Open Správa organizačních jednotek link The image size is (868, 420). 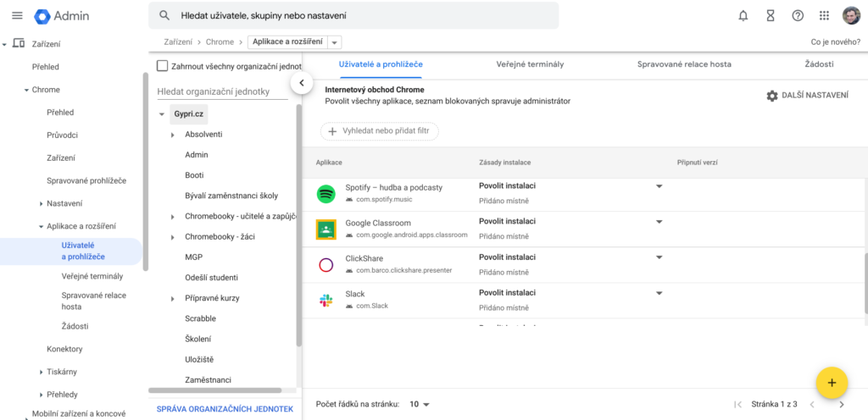(x=225, y=409)
